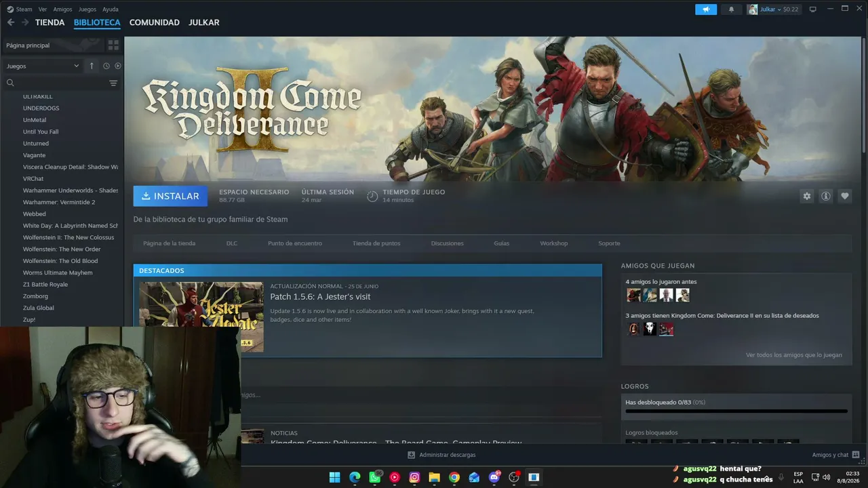Open the Amigos y chat icon
This screenshot has height=488, width=868.
[856, 455]
